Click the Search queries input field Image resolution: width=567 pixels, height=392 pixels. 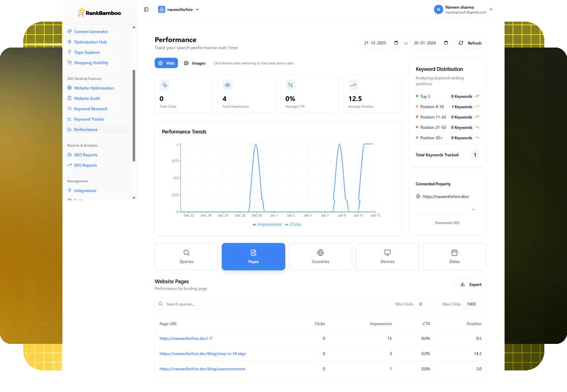[x=274, y=304]
